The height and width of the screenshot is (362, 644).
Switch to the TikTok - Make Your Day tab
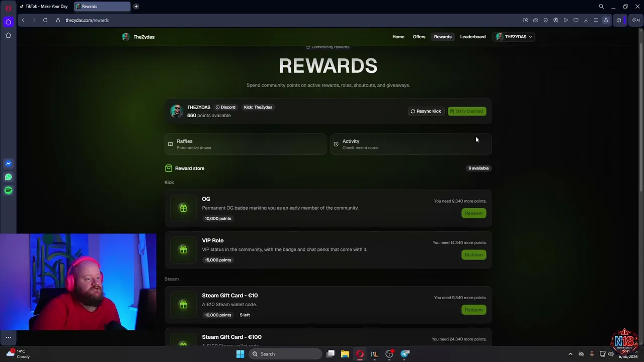click(x=44, y=7)
